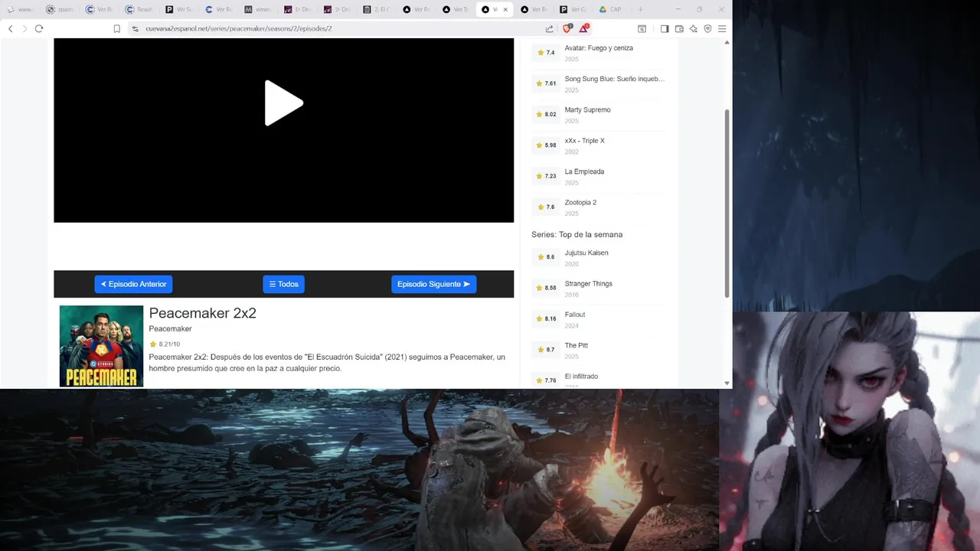Open the Brave Wallet icon
The height and width of the screenshot is (551, 980).
click(679, 28)
